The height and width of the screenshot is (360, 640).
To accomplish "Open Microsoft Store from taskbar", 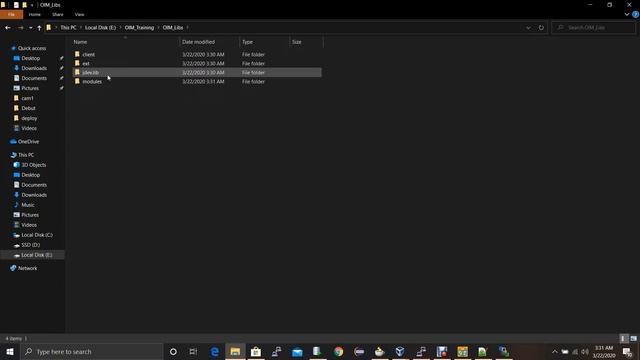I will [256, 351].
